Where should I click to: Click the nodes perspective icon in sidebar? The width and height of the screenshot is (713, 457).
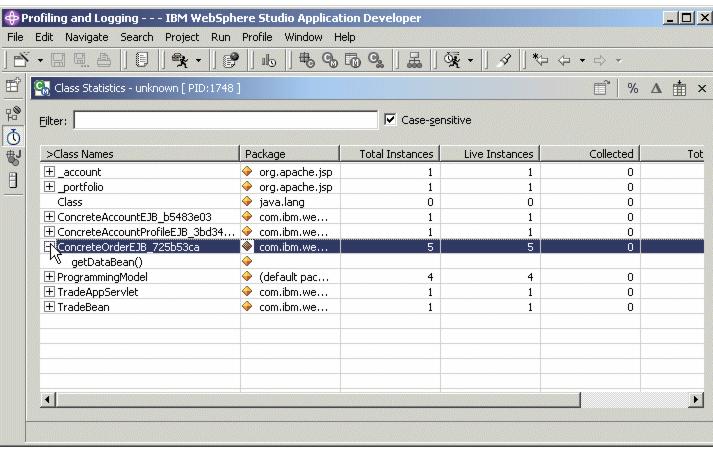[x=13, y=114]
